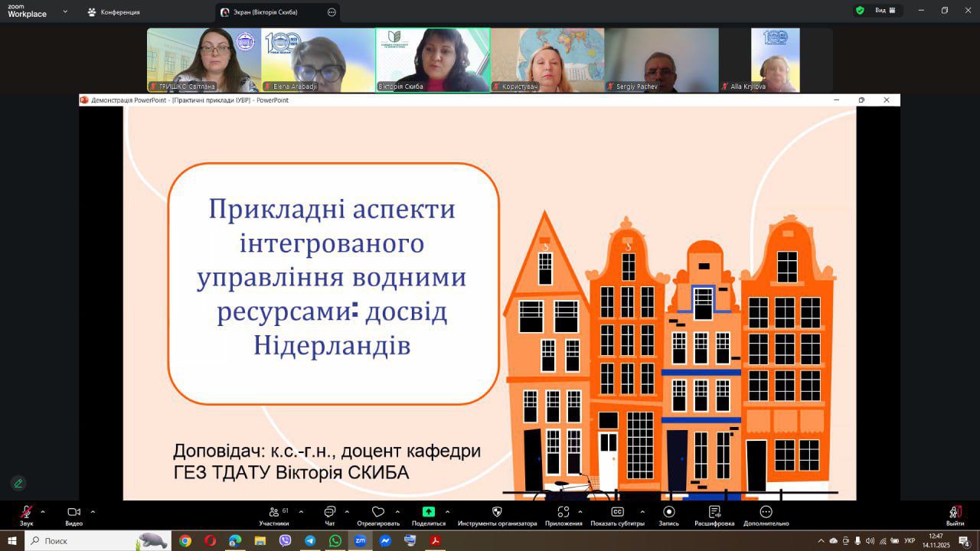
Task: Open Viber from the taskbar
Action: click(x=285, y=540)
